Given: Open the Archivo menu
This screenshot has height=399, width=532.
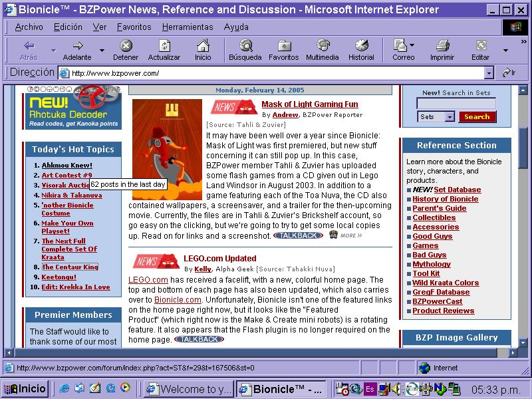Looking at the screenshot, I should 29,27.
